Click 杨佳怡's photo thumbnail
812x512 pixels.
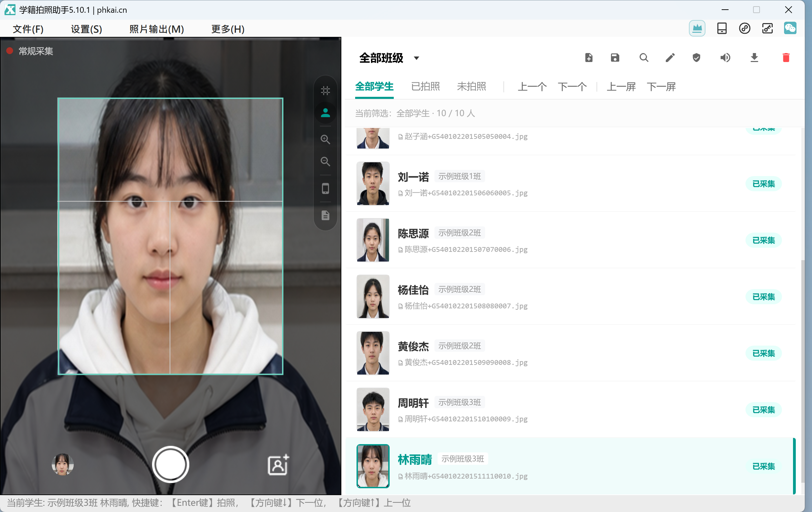click(x=373, y=296)
